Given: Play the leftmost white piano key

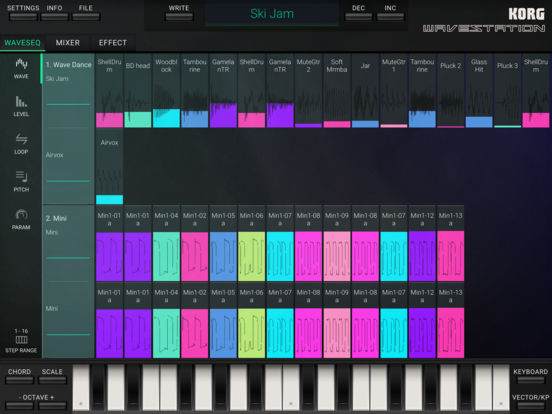Looking at the screenshot, I should point(81,388).
